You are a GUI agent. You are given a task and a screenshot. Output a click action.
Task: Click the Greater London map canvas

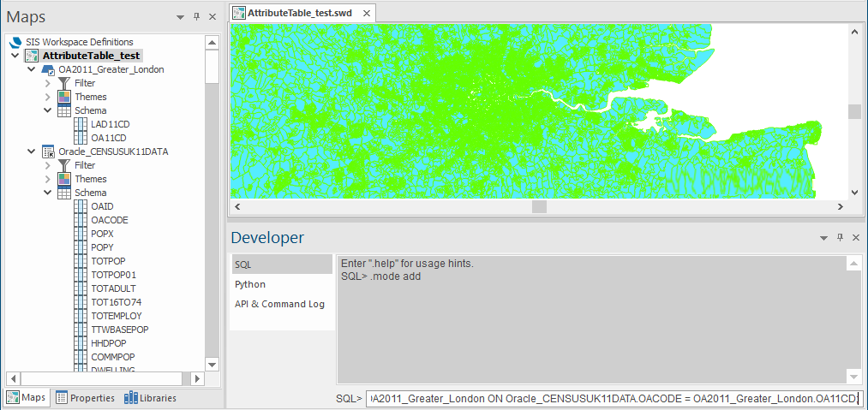[539, 111]
